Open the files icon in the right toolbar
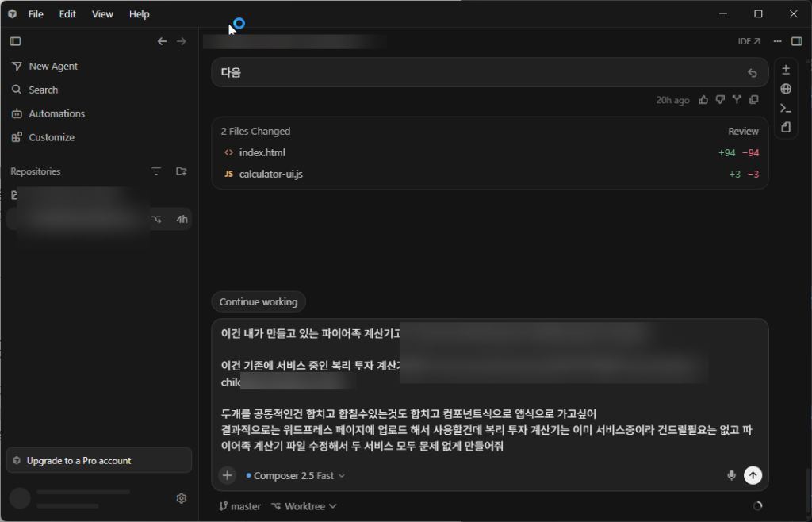 (x=786, y=128)
